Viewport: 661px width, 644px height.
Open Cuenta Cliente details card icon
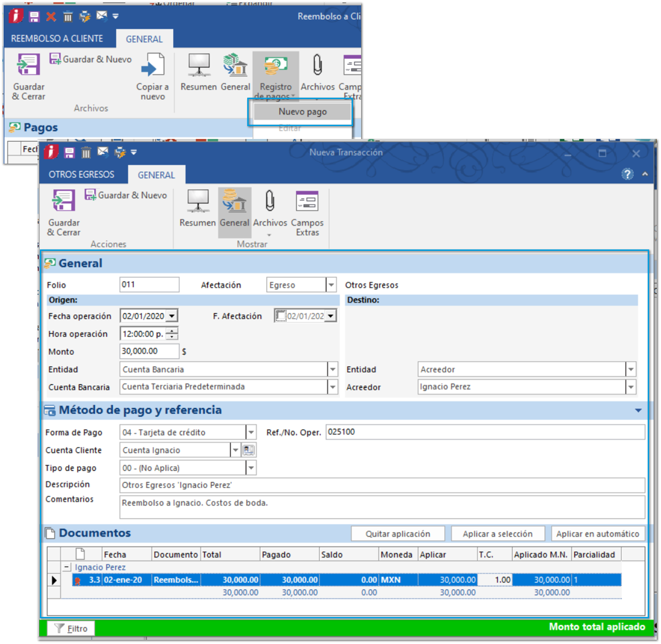249,450
